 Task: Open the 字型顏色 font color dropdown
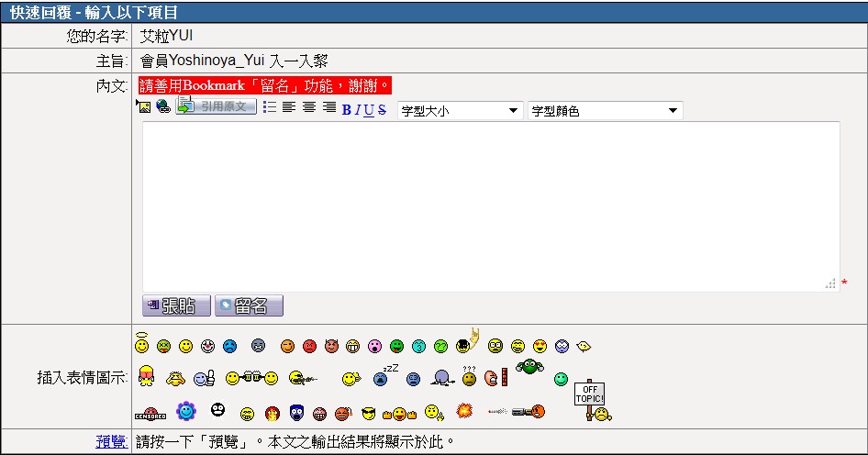tap(605, 111)
